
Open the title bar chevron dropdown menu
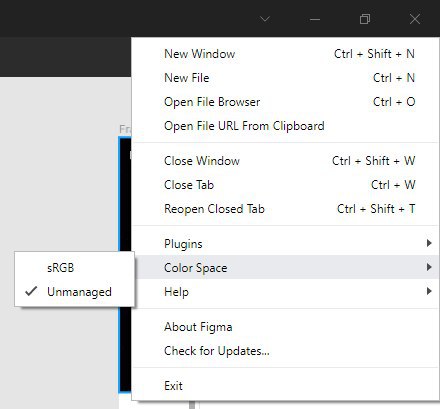click(265, 19)
